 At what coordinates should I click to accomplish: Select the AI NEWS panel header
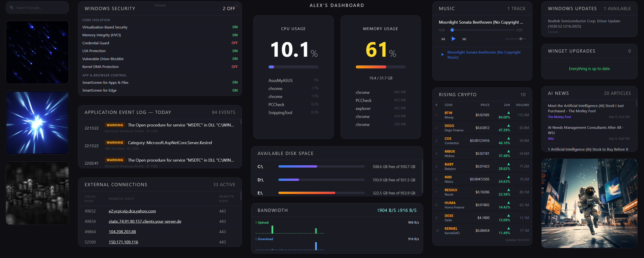tap(558, 93)
